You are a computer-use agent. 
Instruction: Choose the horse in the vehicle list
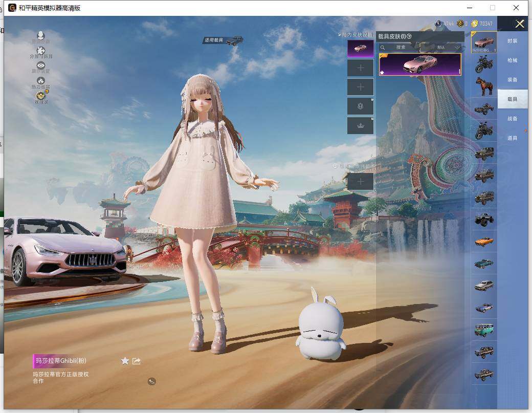[483, 85]
